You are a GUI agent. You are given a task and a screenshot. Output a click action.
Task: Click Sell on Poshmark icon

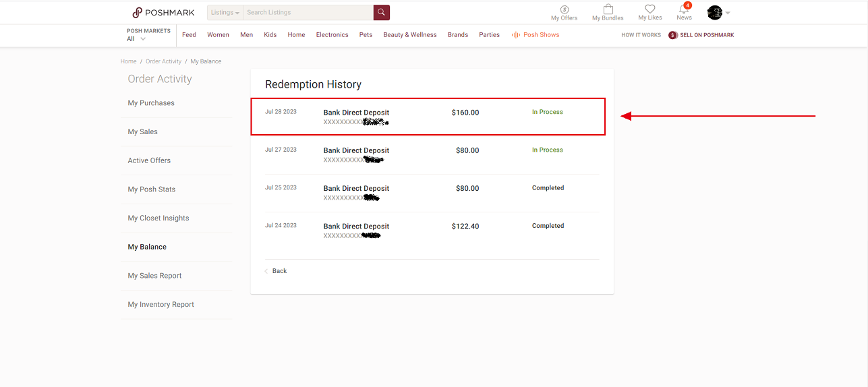(x=672, y=35)
